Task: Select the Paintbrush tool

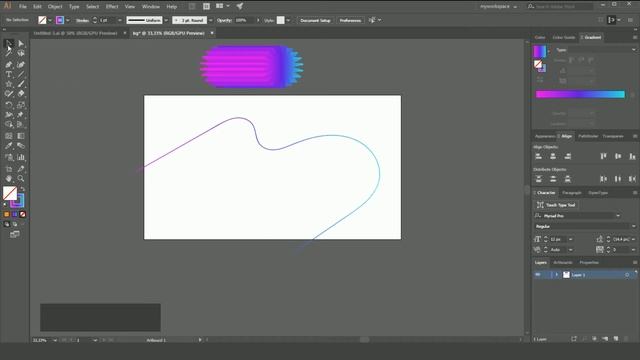Action: click(x=21, y=84)
